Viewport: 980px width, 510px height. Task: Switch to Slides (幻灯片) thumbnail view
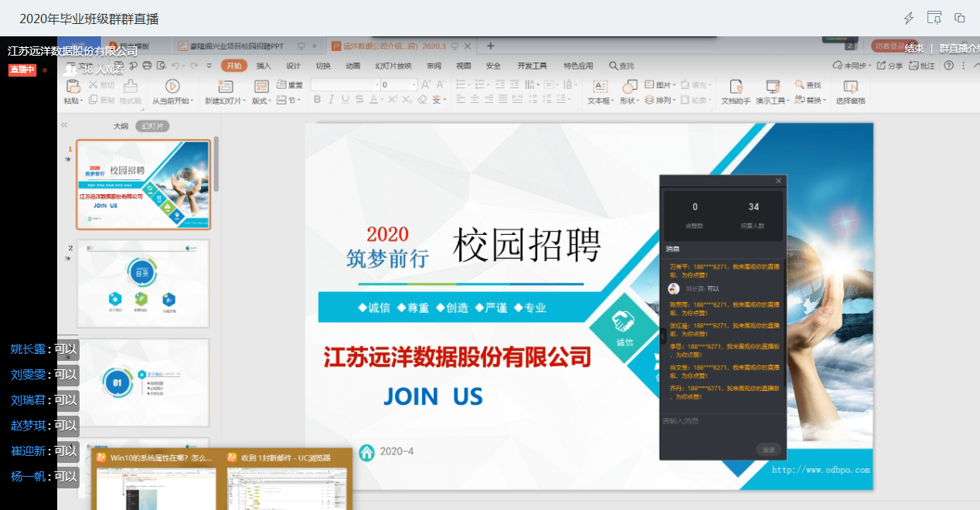pyautogui.click(x=152, y=126)
